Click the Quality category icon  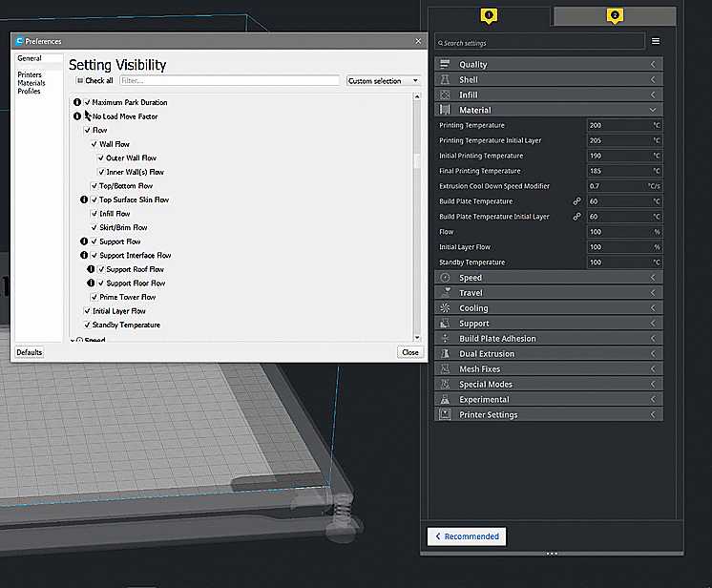445,64
